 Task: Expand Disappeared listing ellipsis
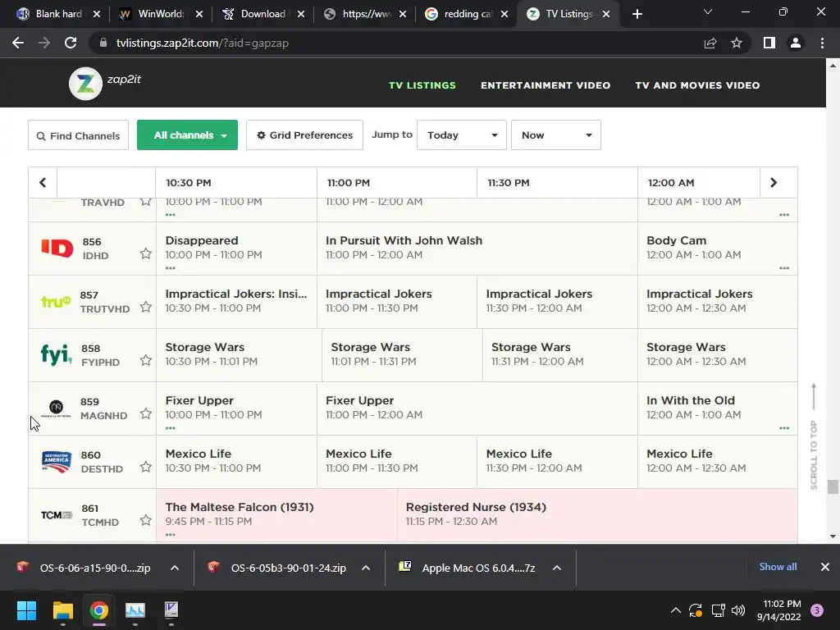point(171,268)
